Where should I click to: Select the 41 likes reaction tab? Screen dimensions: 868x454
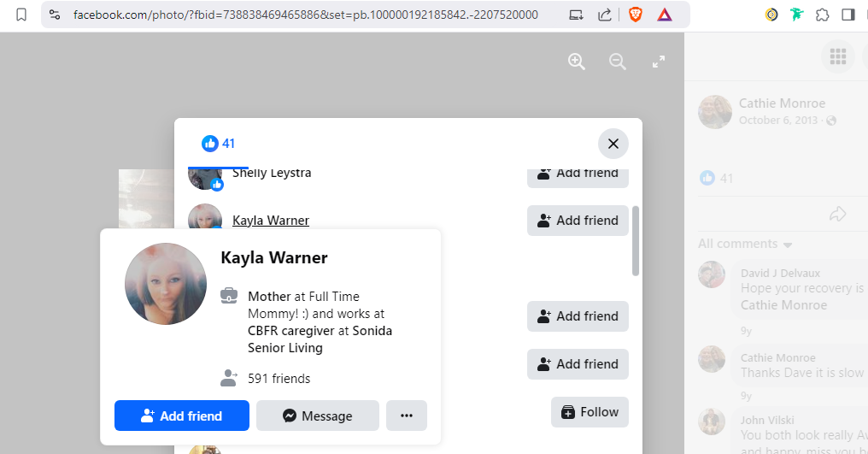(x=218, y=144)
